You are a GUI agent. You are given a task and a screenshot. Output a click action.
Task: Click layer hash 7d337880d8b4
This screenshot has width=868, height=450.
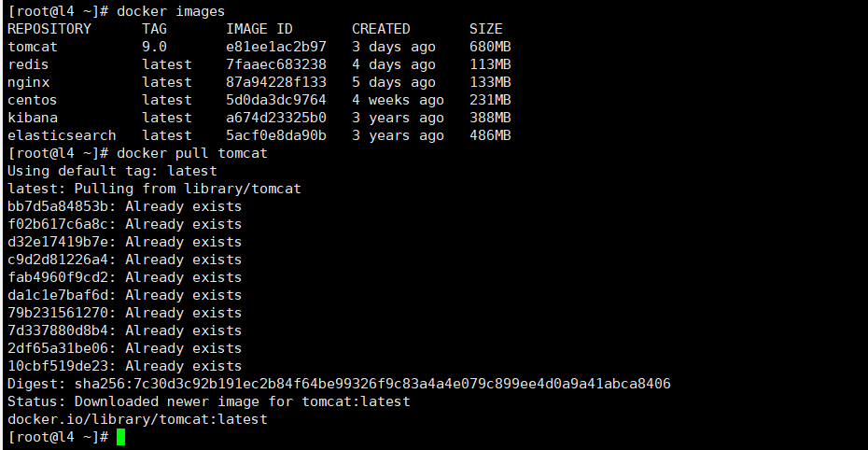click(x=58, y=330)
